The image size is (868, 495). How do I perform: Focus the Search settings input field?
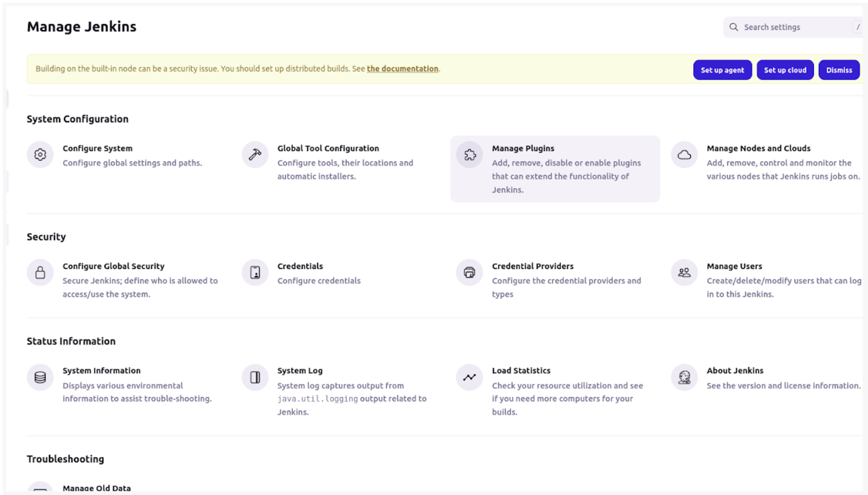(793, 27)
